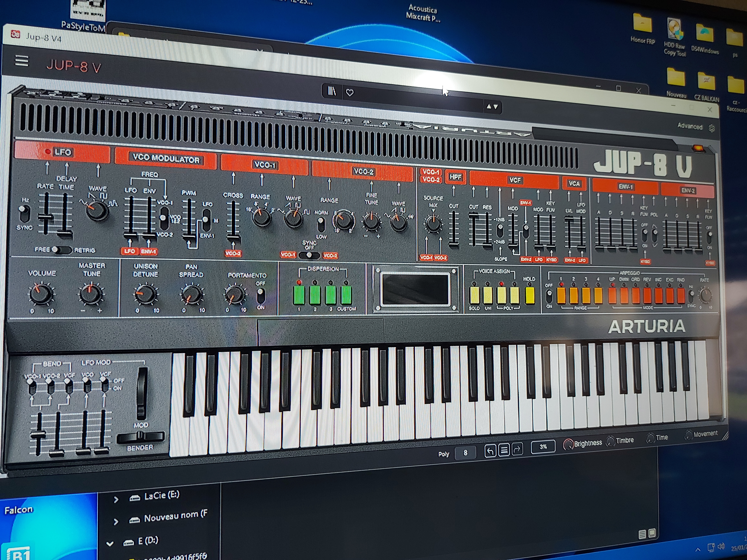The height and width of the screenshot is (560, 747).
Task: Open the Jup-8 V hamburger menu
Action: 22,61
